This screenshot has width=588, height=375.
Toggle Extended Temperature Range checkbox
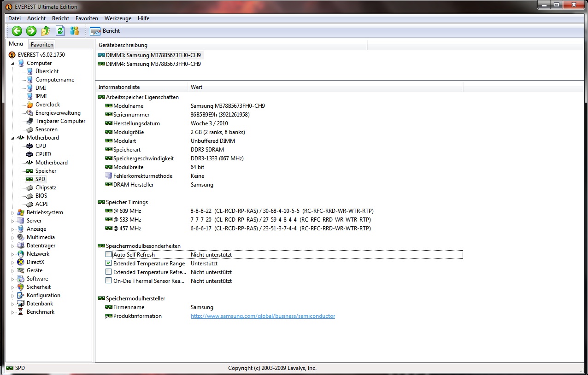click(109, 263)
